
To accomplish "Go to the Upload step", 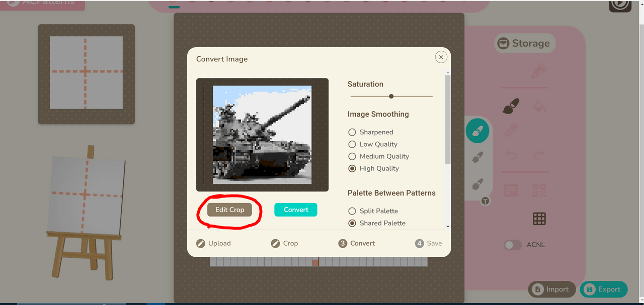I will [213, 243].
